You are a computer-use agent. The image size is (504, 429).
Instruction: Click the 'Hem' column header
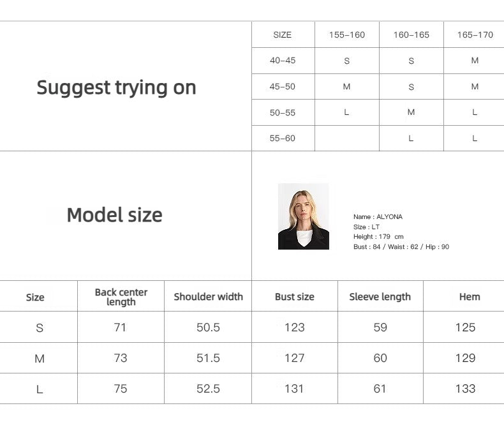(x=470, y=297)
